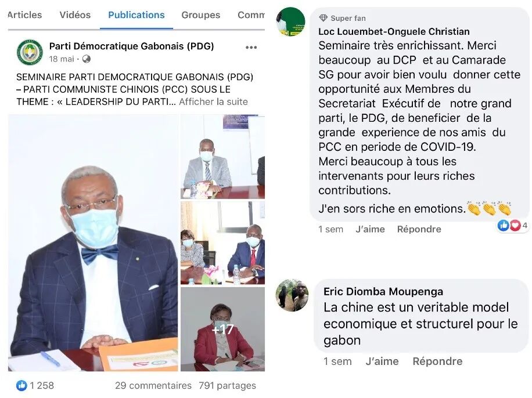
Task: Like Eric Diomba Moupenga's comment
Action: click(382, 361)
